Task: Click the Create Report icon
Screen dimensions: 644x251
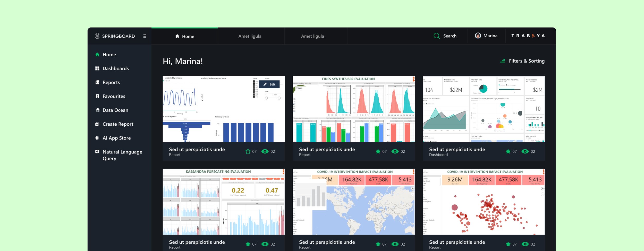Action: pyautogui.click(x=97, y=124)
